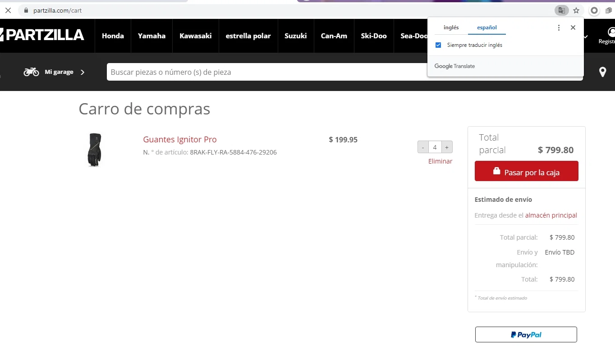Open the Google Translate icon in address bar
Screen dimensions: 615x364
coord(561,10)
